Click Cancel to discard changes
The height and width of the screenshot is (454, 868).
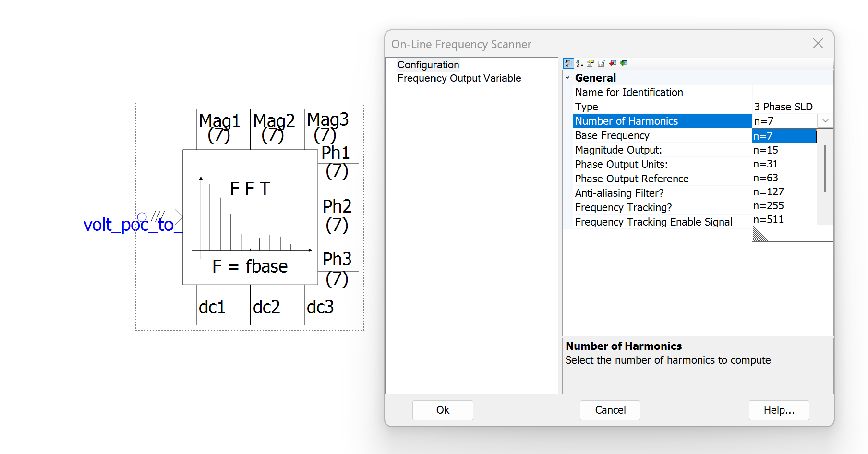[610, 410]
